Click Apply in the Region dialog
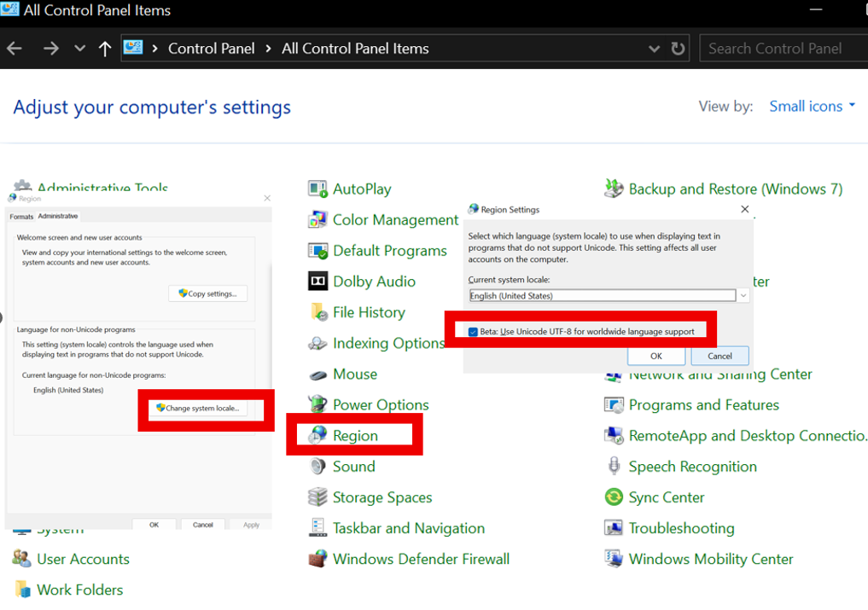 click(x=251, y=524)
